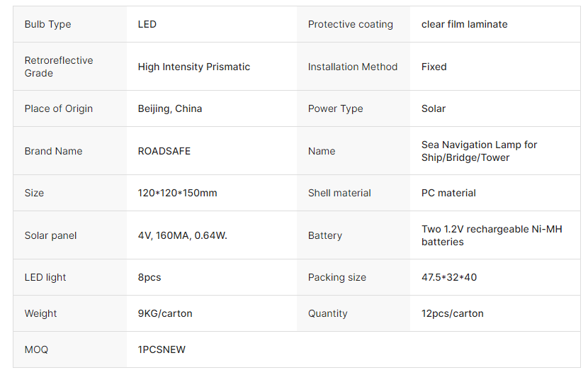Click the Retroreflective Grade label
588x375 pixels.
tap(58, 67)
